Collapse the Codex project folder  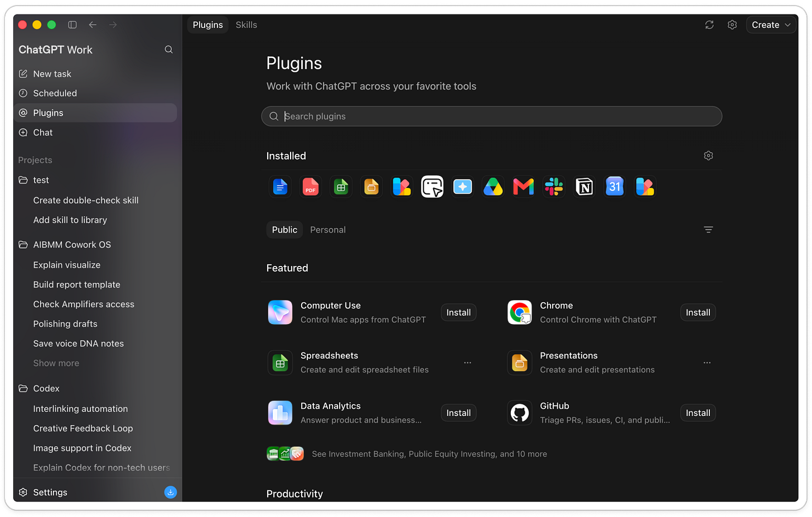(23, 389)
